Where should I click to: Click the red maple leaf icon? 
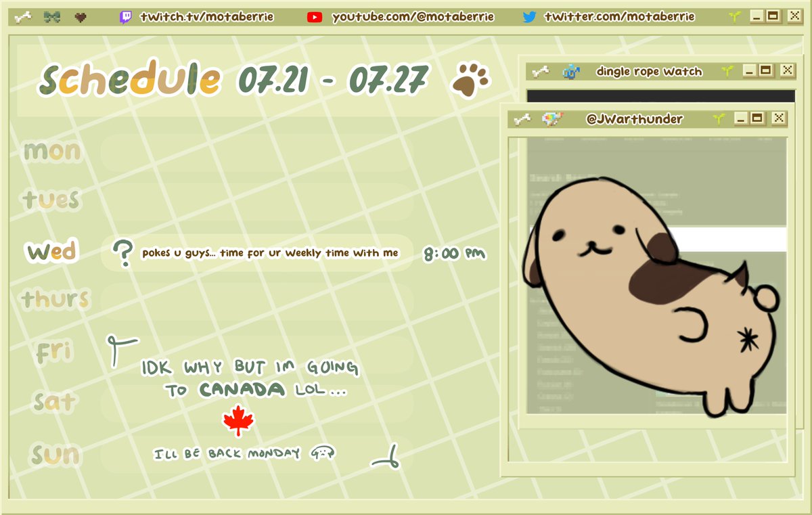click(x=238, y=421)
